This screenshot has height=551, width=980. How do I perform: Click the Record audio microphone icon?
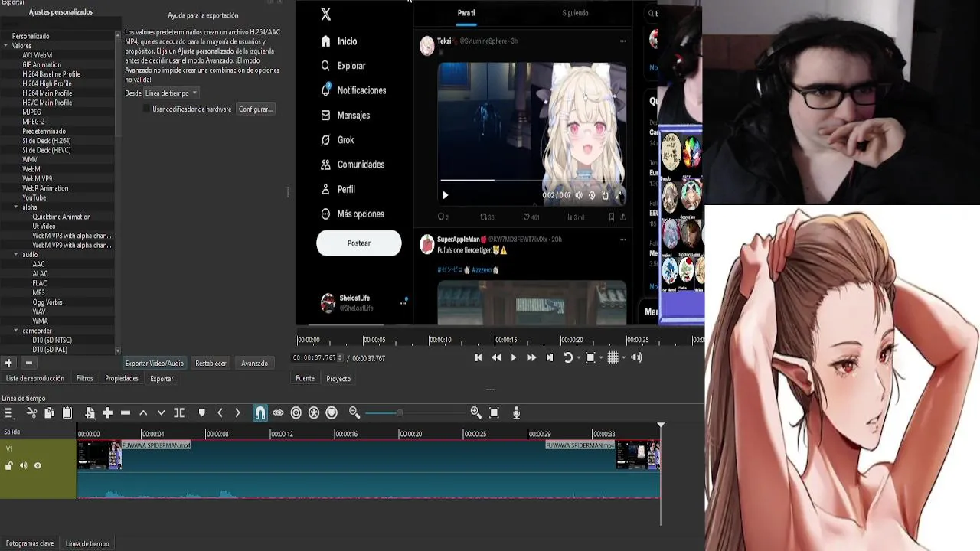point(516,412)
